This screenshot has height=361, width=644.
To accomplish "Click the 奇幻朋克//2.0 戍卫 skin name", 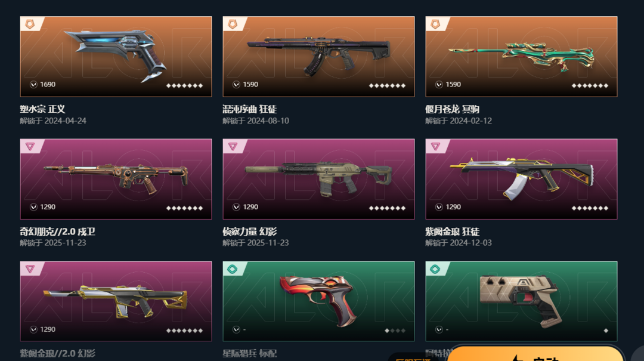I will 57,232.
